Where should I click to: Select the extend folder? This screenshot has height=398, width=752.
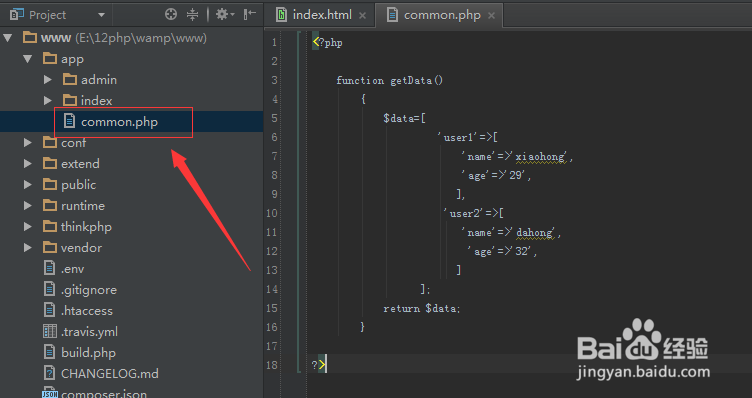click(x=80, y=164)
